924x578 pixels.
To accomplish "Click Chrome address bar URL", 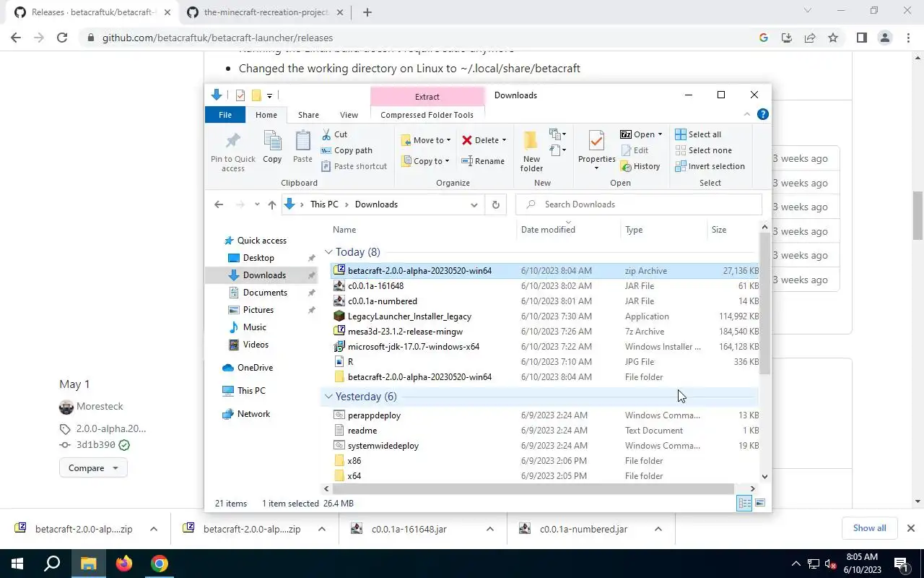I will pos(217,38).
